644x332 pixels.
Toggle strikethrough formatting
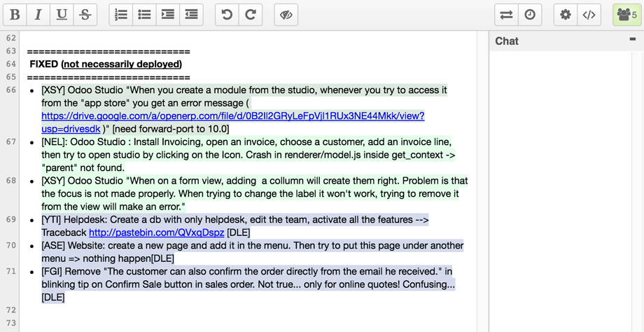[85, 15]
